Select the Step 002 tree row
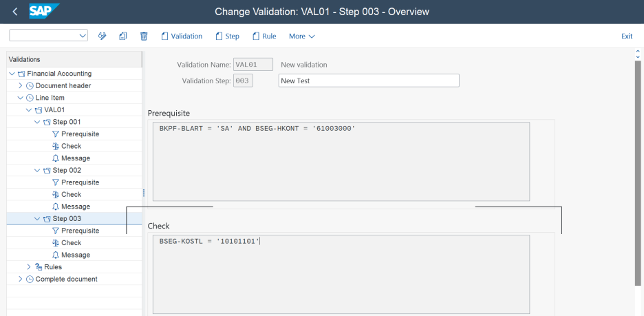 click(74, 170)
